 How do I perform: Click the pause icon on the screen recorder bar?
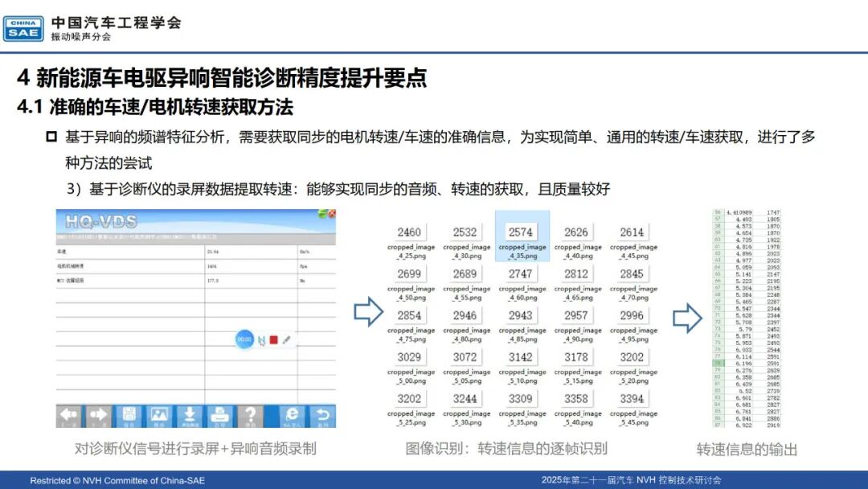[261, 340]
